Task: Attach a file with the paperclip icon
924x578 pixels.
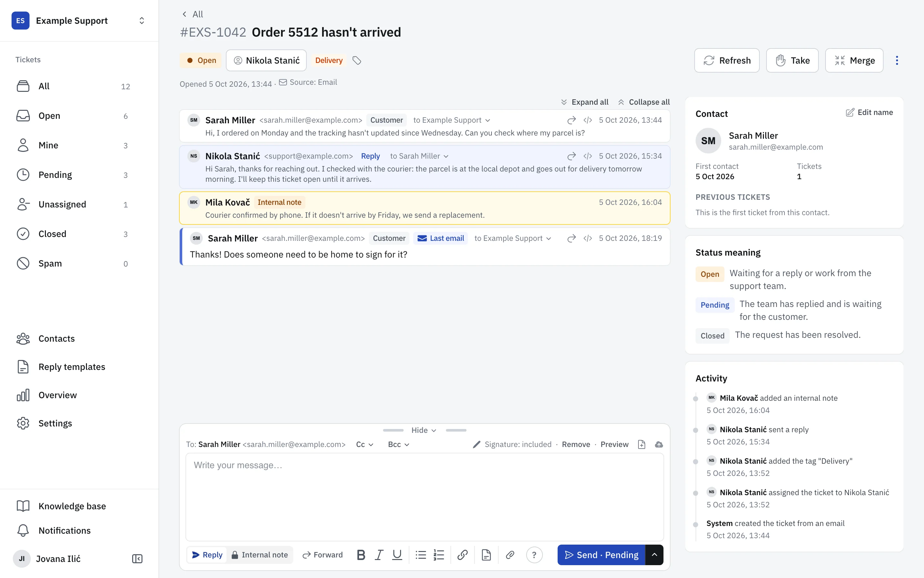Action: tap(510, 555)
